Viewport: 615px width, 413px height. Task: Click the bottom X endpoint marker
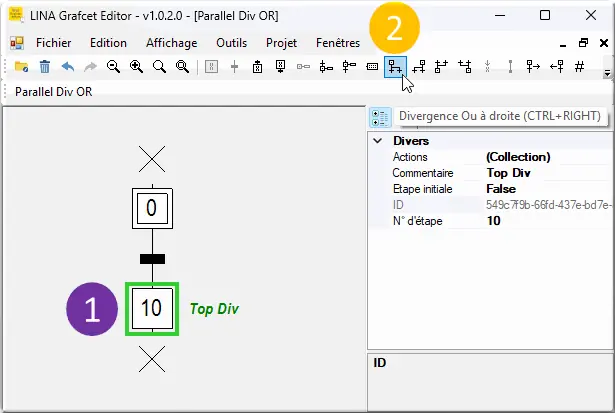click(152, 359)
